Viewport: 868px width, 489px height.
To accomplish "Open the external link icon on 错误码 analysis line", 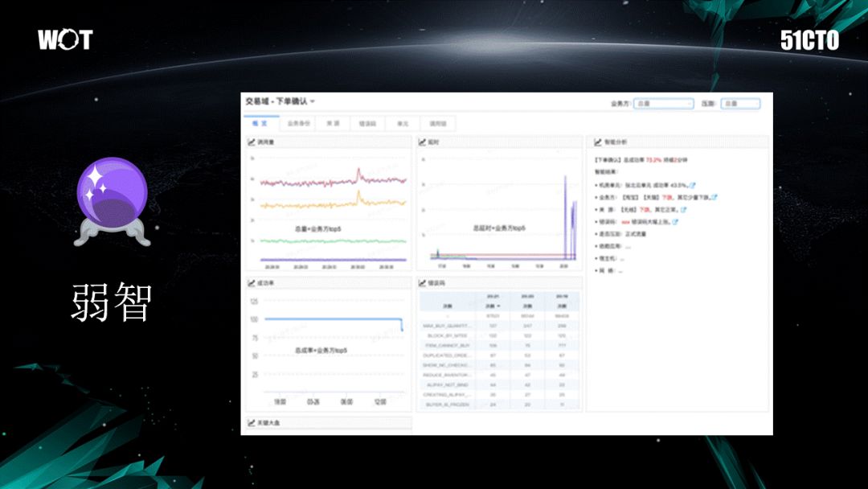I will 675,221.
